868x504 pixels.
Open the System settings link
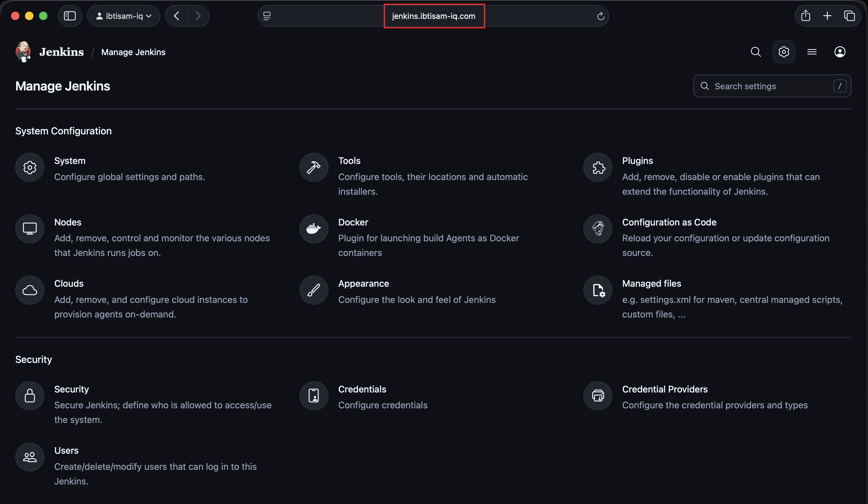coord(70,161)
